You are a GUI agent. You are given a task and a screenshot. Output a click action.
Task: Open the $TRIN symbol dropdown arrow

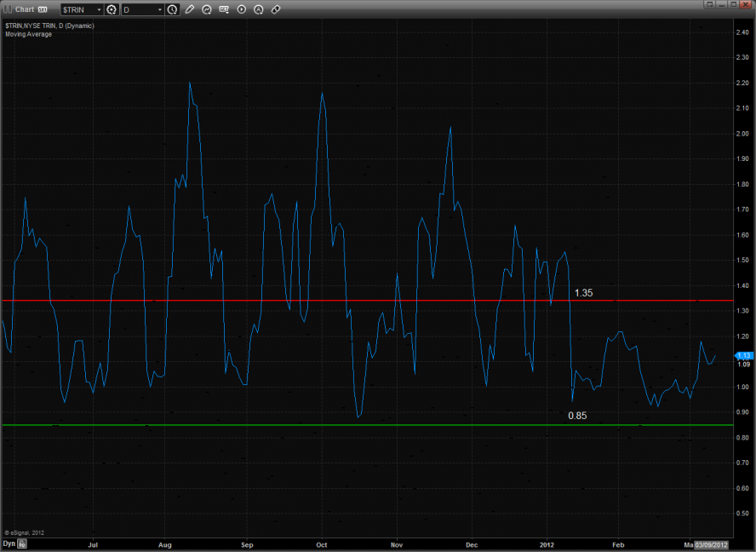click(x=98, y=9)
